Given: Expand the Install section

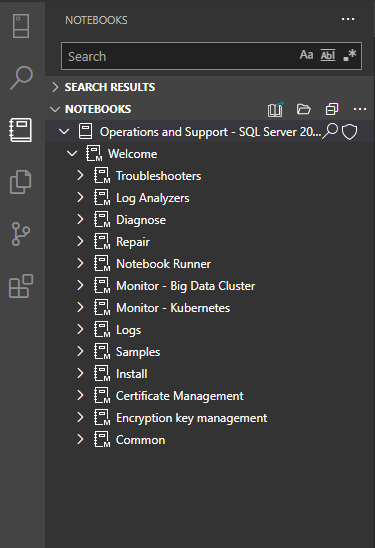Looking at the screenshot, I should (x=80, y=373).
